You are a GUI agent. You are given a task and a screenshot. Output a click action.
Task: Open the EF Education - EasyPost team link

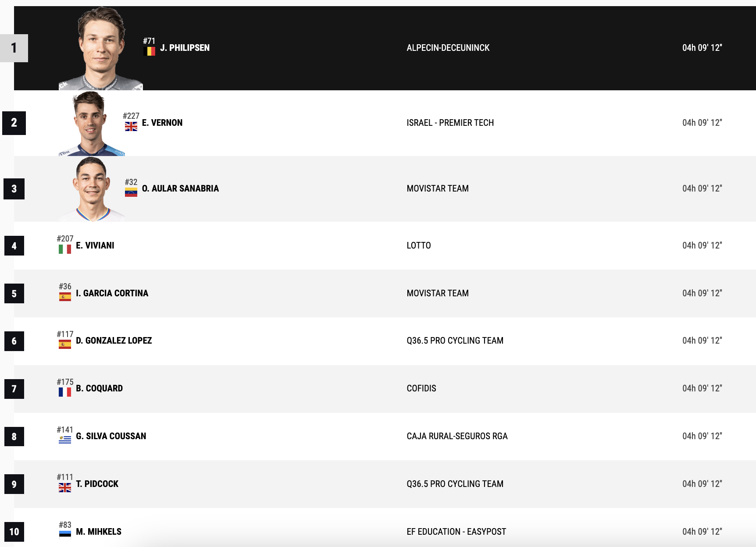[x=456, y=532]
